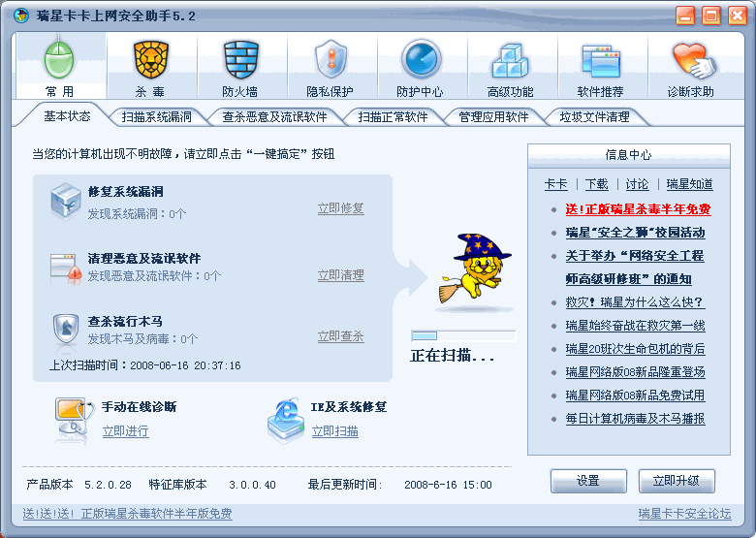Open the 防火墙 brick wall icon

click(241, 60)
